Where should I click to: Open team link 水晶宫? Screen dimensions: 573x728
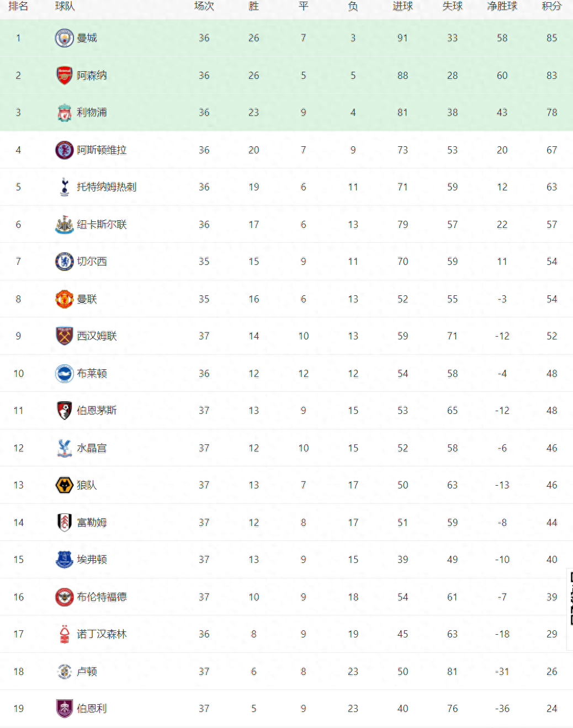[92, 448]
